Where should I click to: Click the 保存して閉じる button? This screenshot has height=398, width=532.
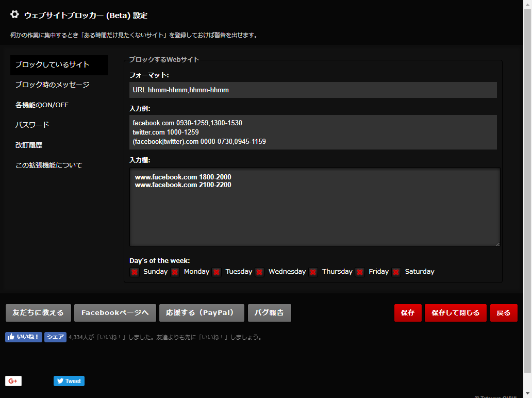coord(455,313)
